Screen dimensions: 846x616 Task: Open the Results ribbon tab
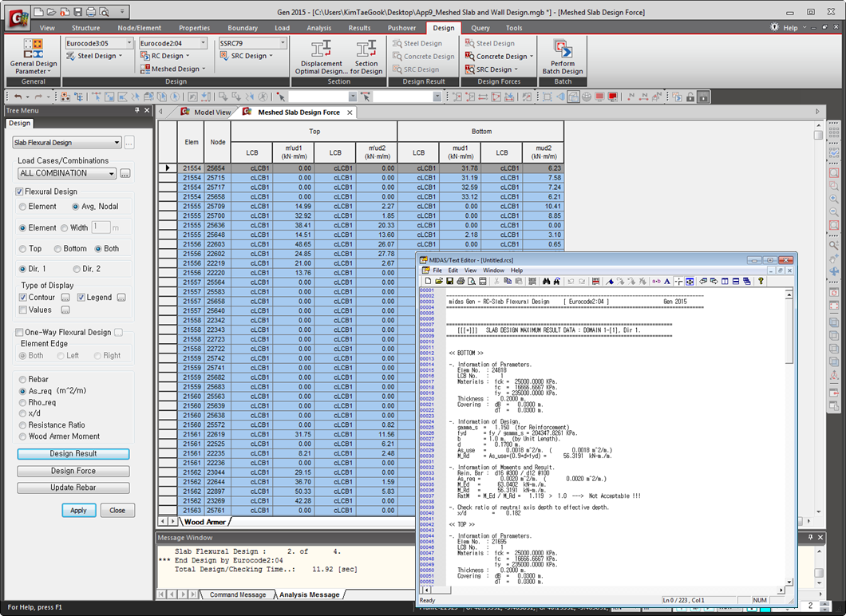point(359,28)
